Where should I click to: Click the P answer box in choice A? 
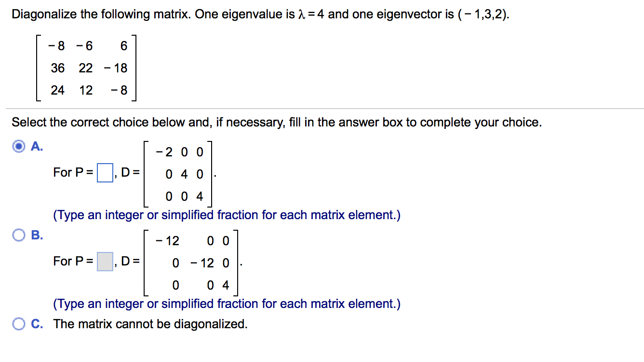point(105,172)
